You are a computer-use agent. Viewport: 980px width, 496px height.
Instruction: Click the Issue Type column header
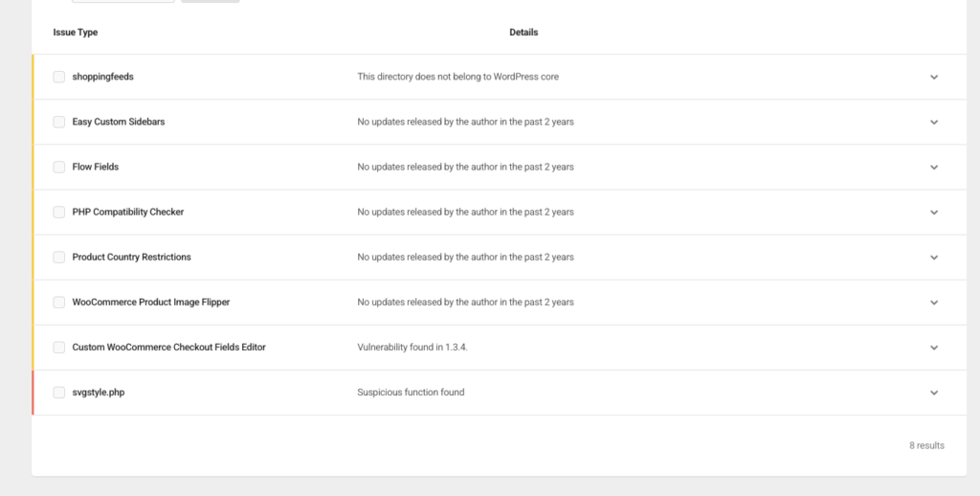point(76,33)
